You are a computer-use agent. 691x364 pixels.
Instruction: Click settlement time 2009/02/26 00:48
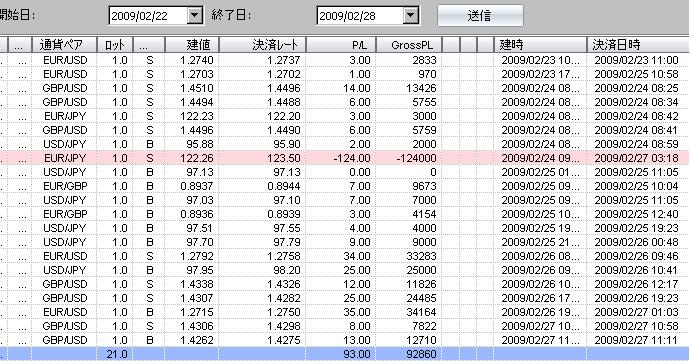tap(636, 242)
